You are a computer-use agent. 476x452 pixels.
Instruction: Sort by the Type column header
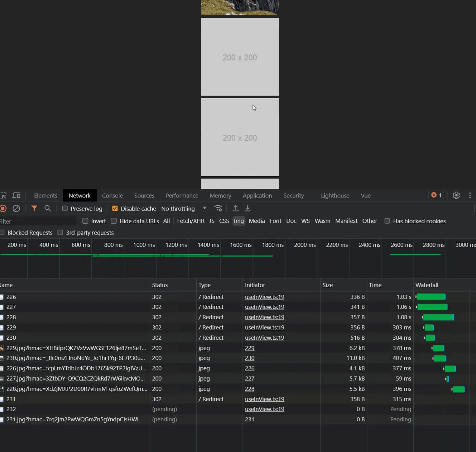(219, 285)
